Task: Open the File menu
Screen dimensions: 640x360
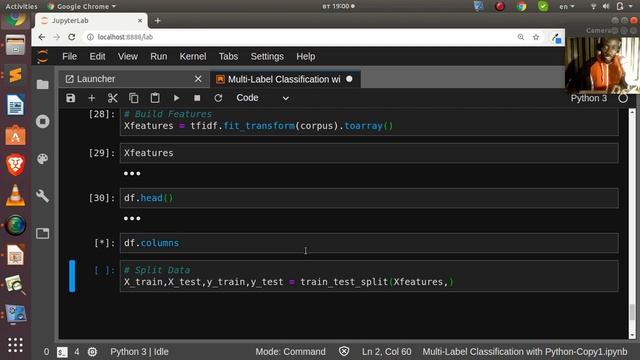Action: tap(69, 56)
